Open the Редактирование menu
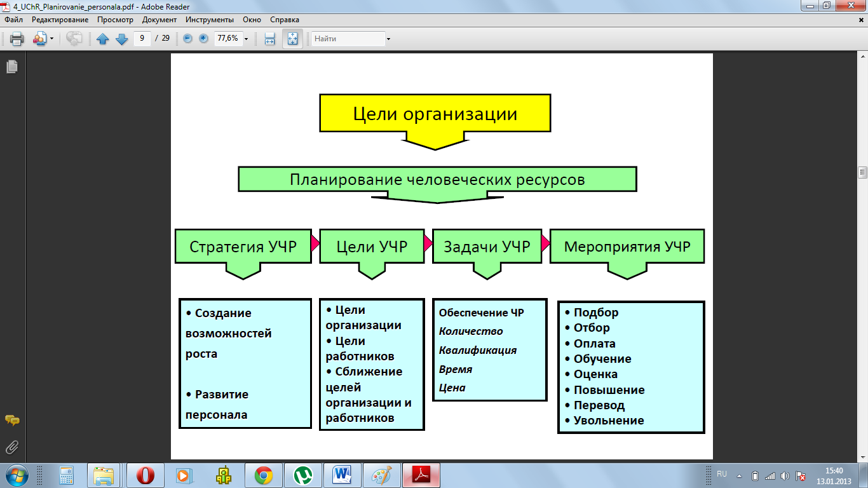This screenshot has width=868, height=488. coord(60,20)
